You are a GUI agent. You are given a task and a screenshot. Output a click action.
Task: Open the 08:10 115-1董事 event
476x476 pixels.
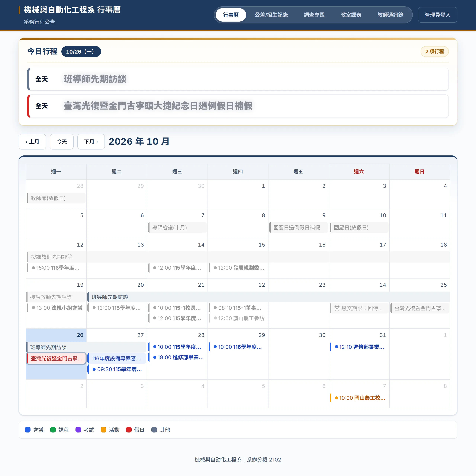click(238, 308)
